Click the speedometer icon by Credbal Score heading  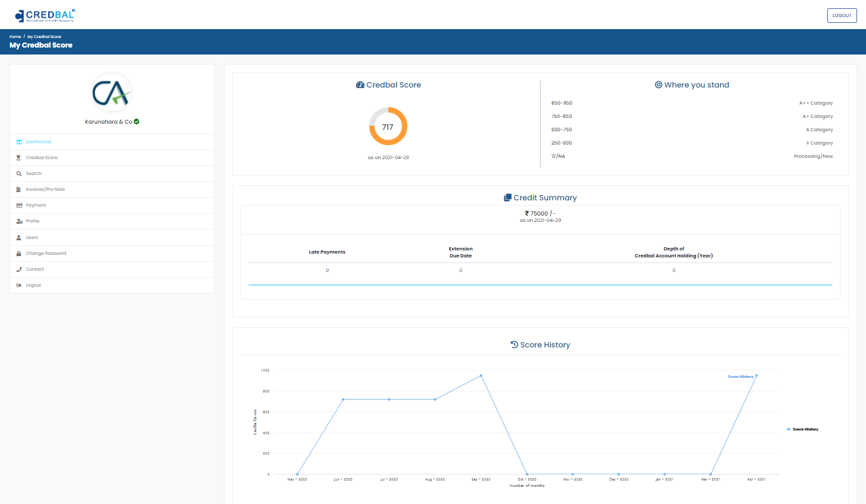point(360,85)
